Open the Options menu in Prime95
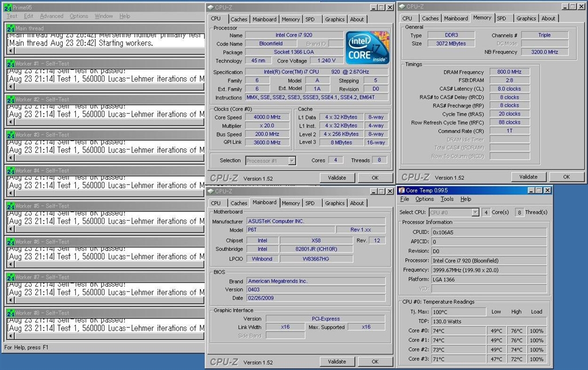This screenshot has width=588, height=370. [79, 16]
